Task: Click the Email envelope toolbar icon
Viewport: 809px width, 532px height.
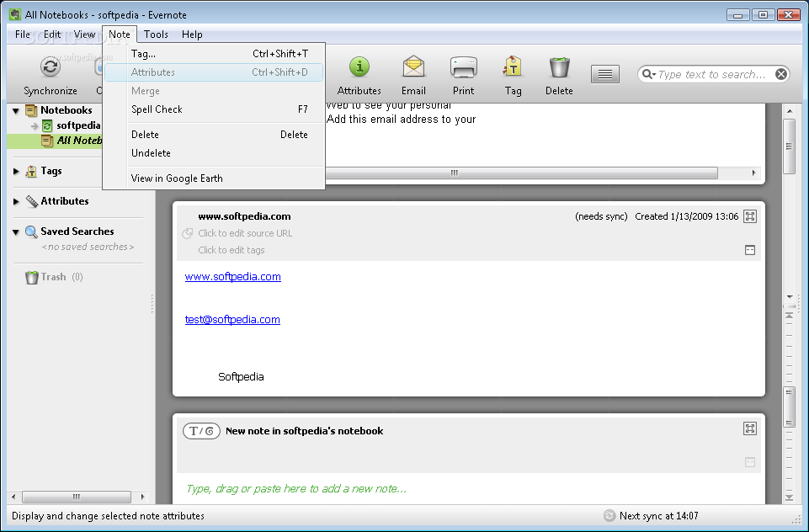Action: pyautogui.click(x=413, y=67)
